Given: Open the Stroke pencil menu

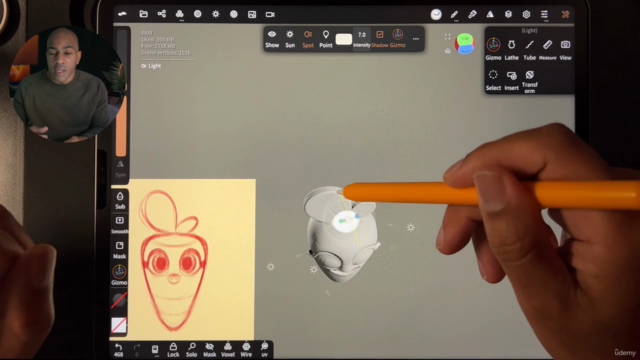Looking at the screenshot, I should pos(454,14).
